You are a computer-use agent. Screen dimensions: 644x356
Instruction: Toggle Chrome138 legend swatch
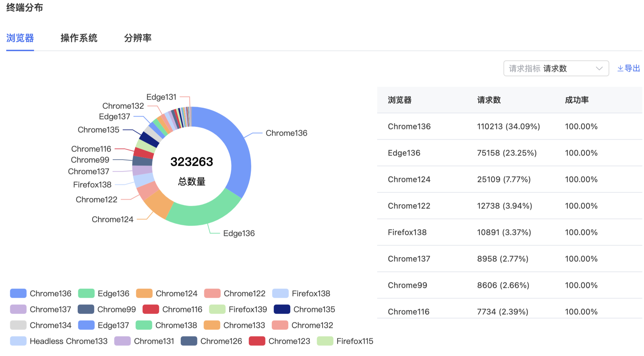click(144, 325)
